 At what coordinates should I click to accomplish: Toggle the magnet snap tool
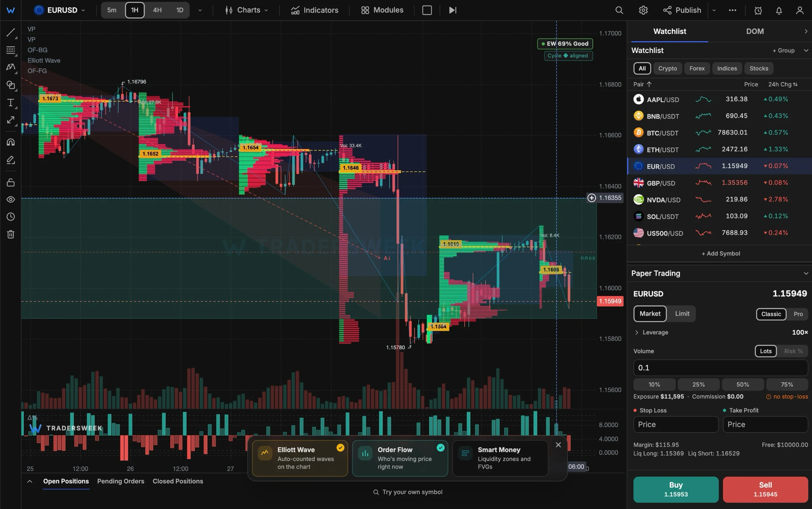click(x=10, y=142)
